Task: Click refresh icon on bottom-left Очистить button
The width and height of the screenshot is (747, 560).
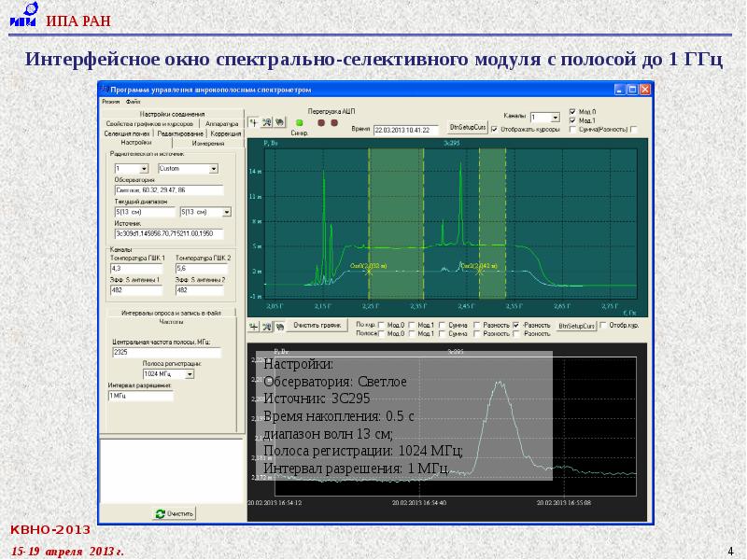Action: 161,513
